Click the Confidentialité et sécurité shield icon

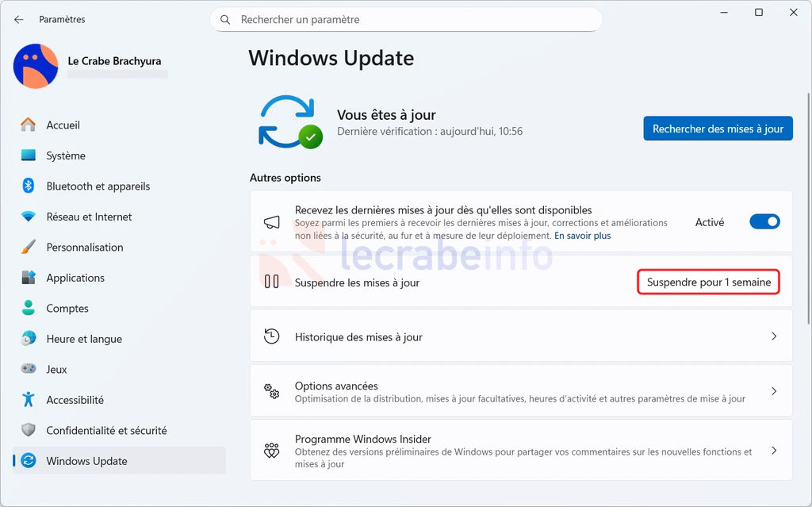click(x=29, y=431)
